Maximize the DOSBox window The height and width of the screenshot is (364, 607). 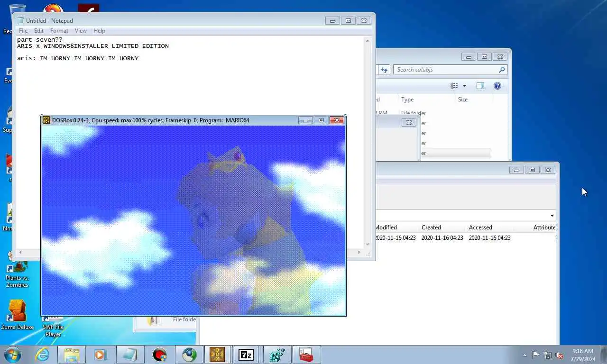tap(321, 120)
